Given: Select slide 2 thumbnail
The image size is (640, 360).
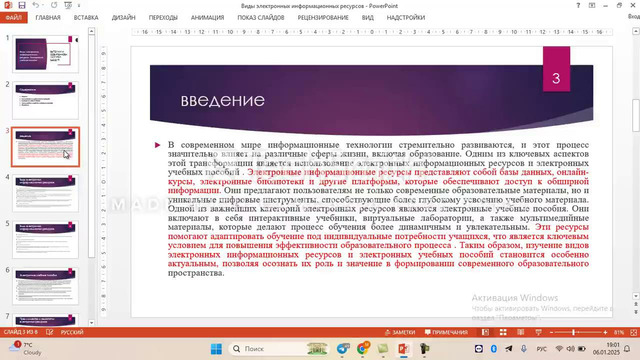Looking at the screenshot, I should (x=45, y=100).
